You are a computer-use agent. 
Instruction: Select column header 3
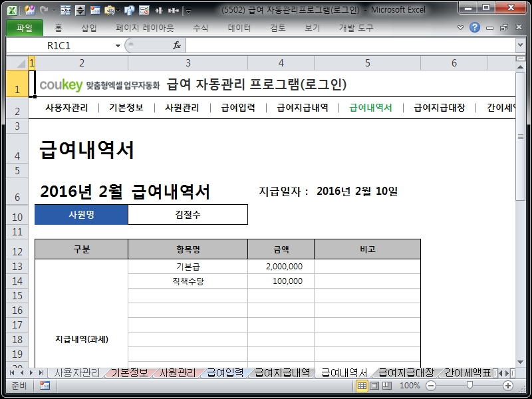click(x=188, y=63)
